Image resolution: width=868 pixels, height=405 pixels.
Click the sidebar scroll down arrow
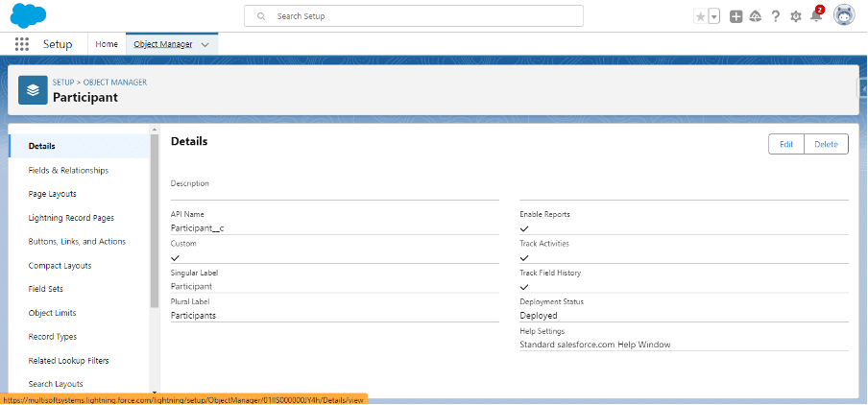point(155,392)
